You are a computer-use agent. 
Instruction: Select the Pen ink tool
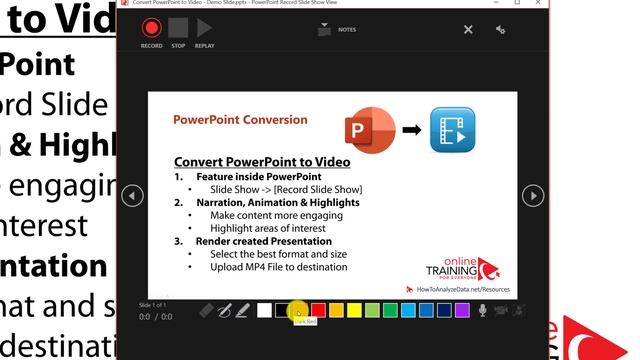[224, 311]
